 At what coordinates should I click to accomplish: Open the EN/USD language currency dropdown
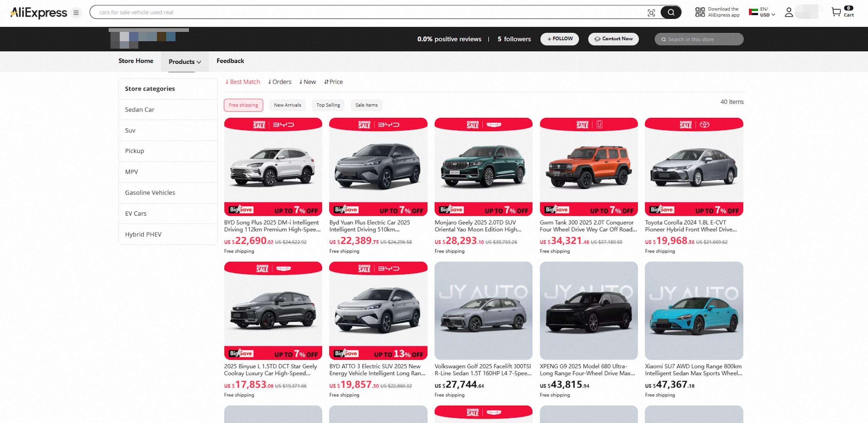coord(762,12)
